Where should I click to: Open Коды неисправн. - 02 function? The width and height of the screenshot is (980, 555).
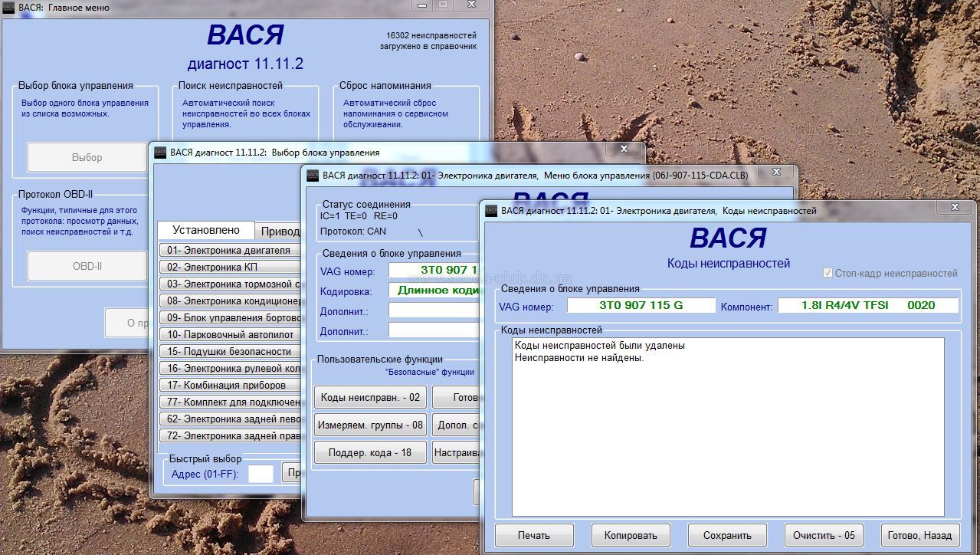(370, 397)
